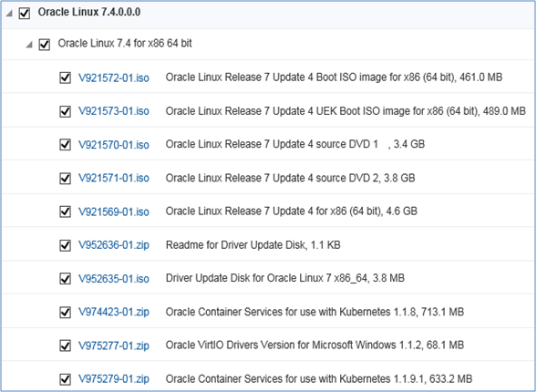Collapse the Oracle Linux 7.4 for x86 subtree
This screenshot has height=392, width=537.
(29, 45)
